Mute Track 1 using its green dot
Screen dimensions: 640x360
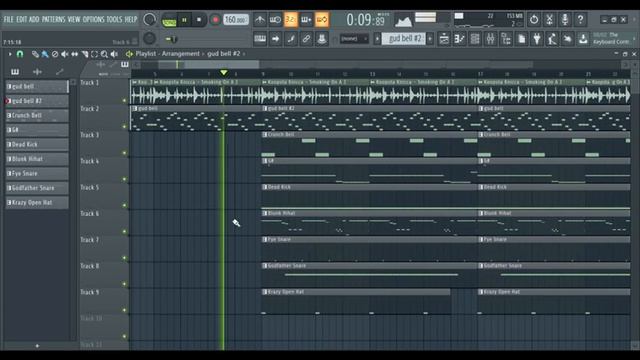pos(124,100)
